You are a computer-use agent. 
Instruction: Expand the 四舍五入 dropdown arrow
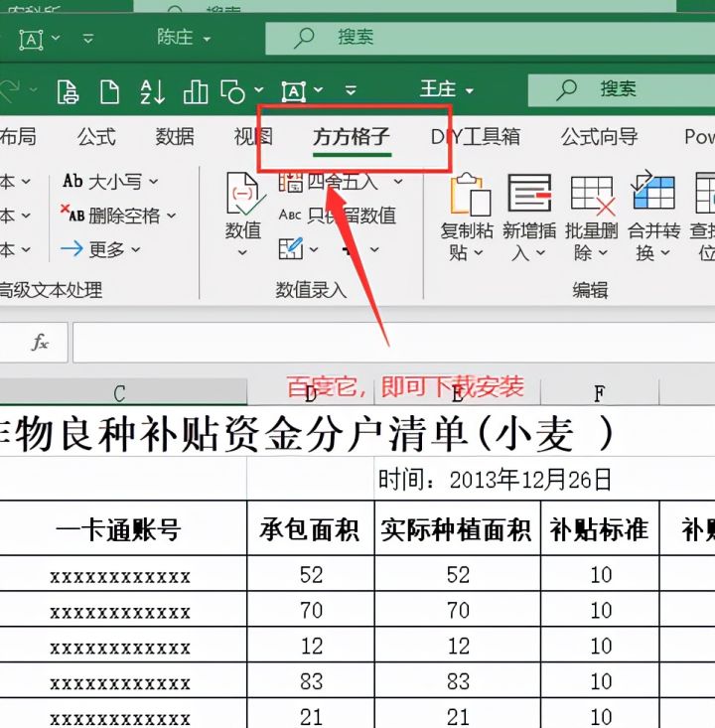click(398, 181)
